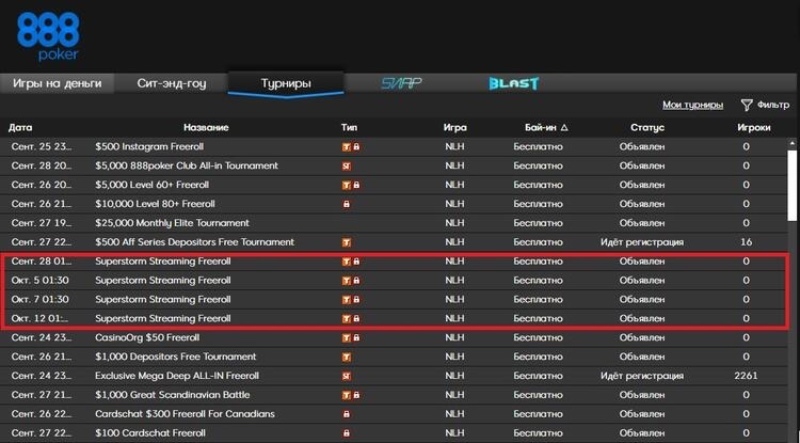Viewport: 800px width, 443px height.
Task: Select $5,000 888poker Club All-in Tournament
Action: pyautogui.click(x=394, y=166)
